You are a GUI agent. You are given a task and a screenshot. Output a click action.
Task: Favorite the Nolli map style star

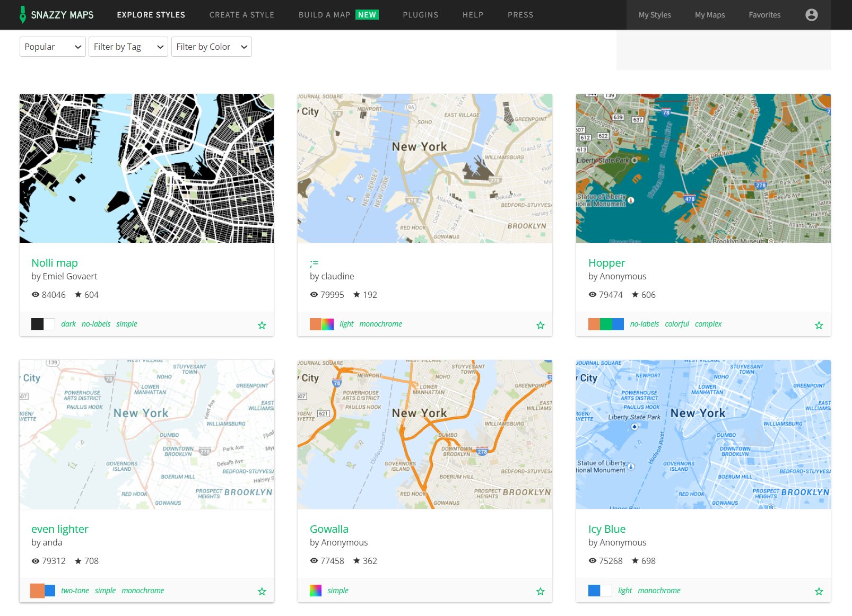click(262, 325)
